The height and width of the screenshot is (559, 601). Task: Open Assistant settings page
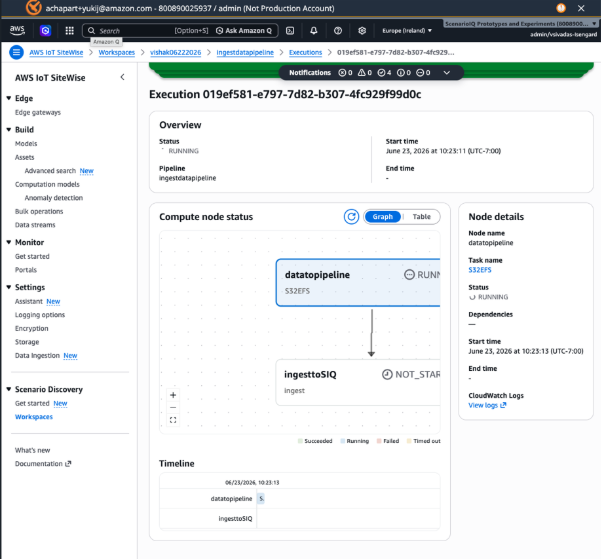tap(29, 301)
